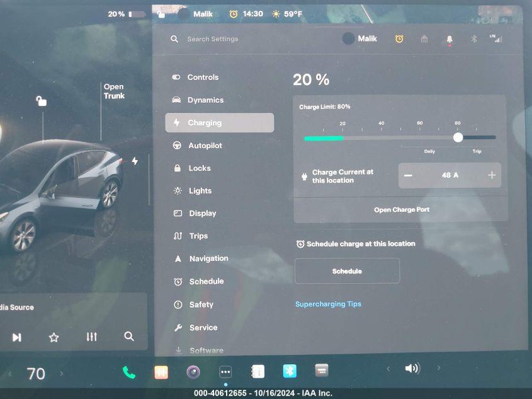The image size is (532, 399).
Task: Select Autopilot in the settings sidebar
Action: pyautogui.click(x=206, y=145)
